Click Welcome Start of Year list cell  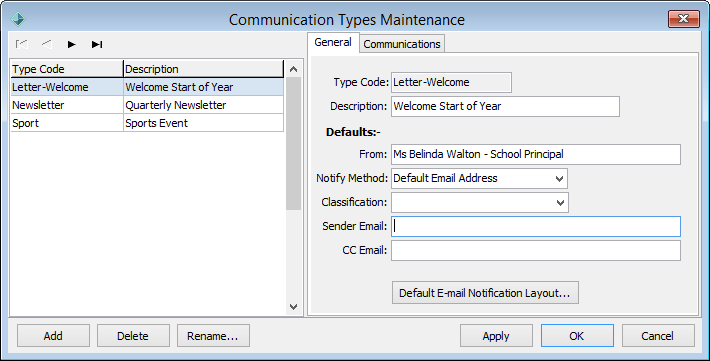tap(203, 87)
